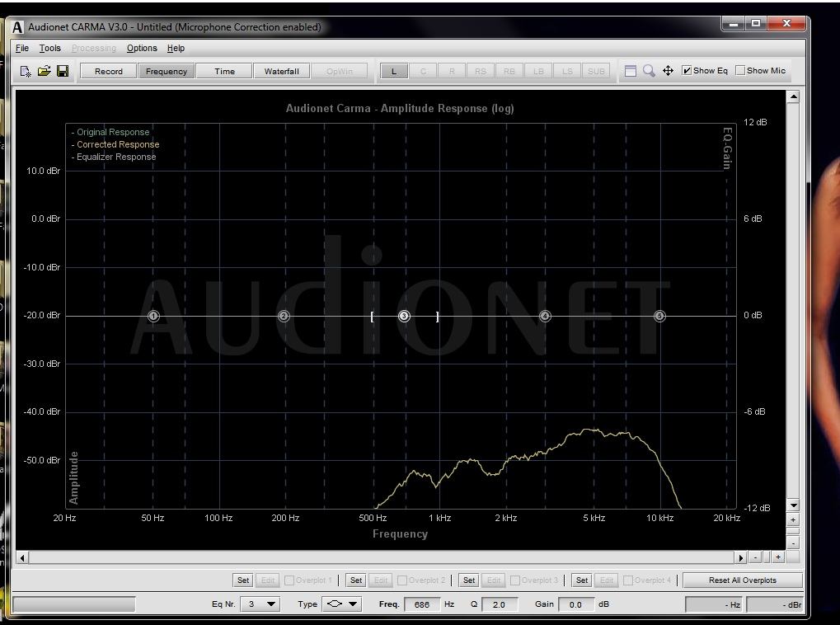
Task: Click the Original Response legend entry
Action: click(110, 133)
